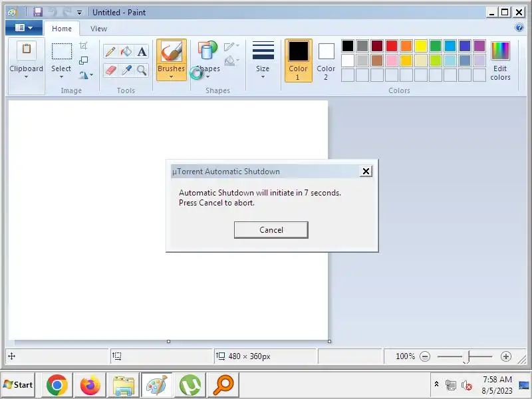Select the Color picker eyedropper tool
532x399 pixels.
[126, 70]
